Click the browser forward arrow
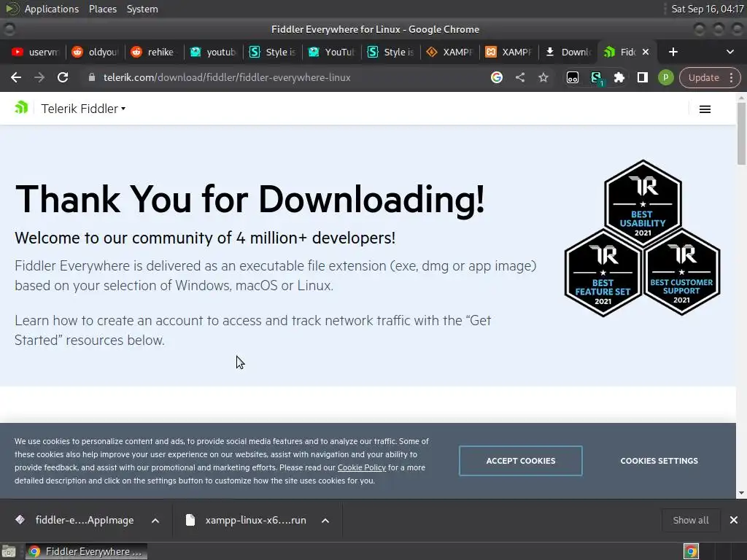Viewport: 747px width, 560px height. coord(39,77)
